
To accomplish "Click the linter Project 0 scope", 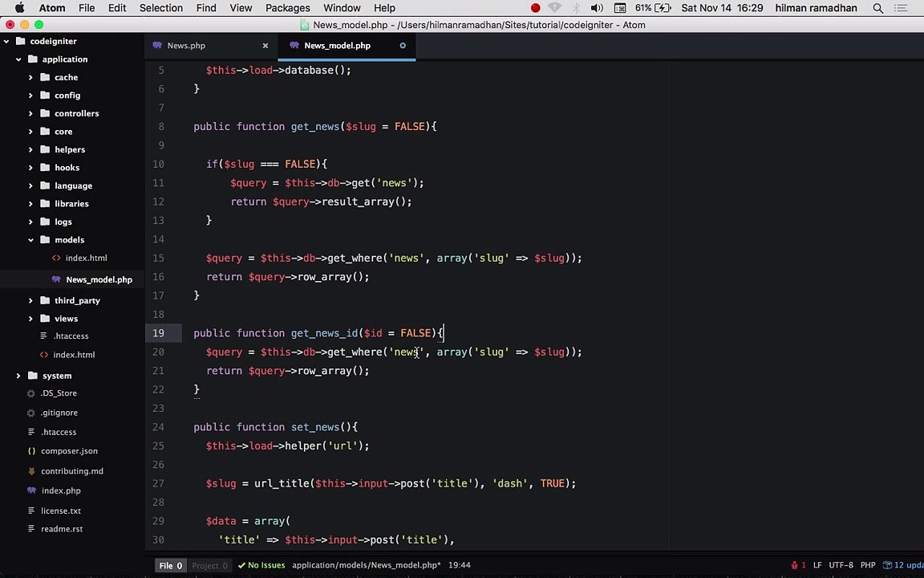I will tap(209, 566).
